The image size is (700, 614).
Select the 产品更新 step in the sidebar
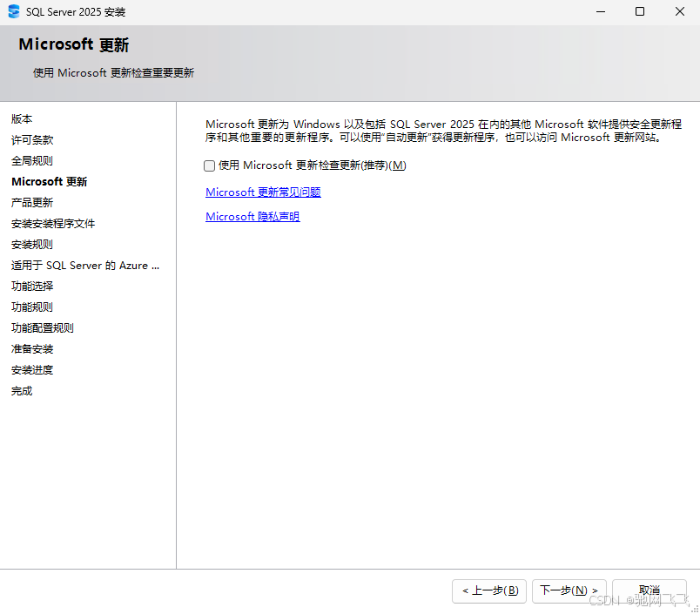click(x=32, y=203)
